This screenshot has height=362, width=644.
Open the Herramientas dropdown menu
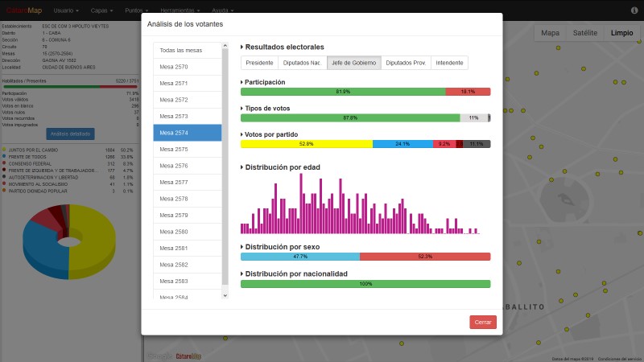(180, 10)
